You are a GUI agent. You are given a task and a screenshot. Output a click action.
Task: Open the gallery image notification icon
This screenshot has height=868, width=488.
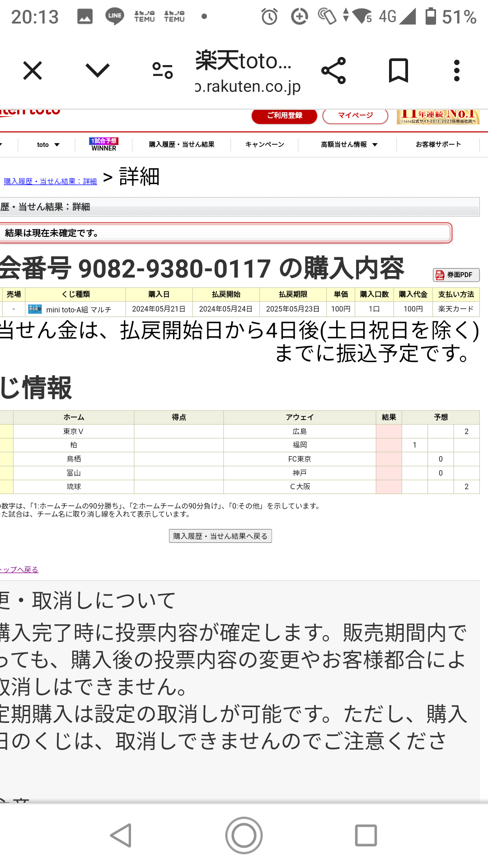85,17
